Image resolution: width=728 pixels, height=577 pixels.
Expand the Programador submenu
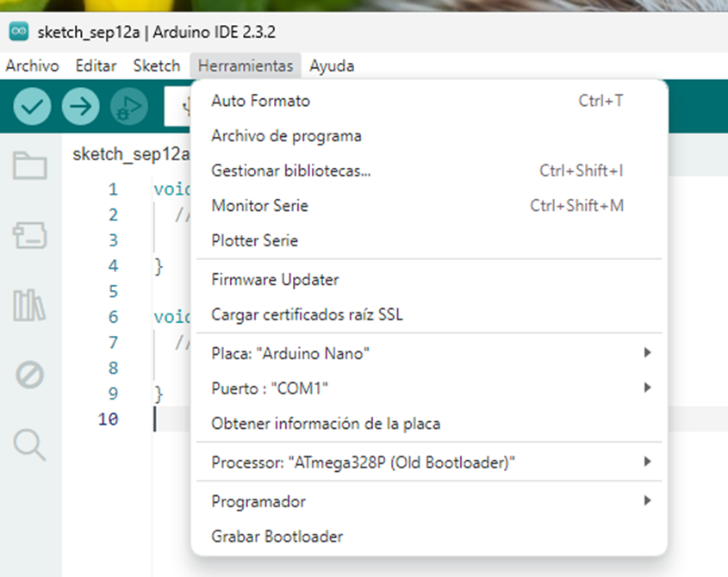tap(429, 501)
